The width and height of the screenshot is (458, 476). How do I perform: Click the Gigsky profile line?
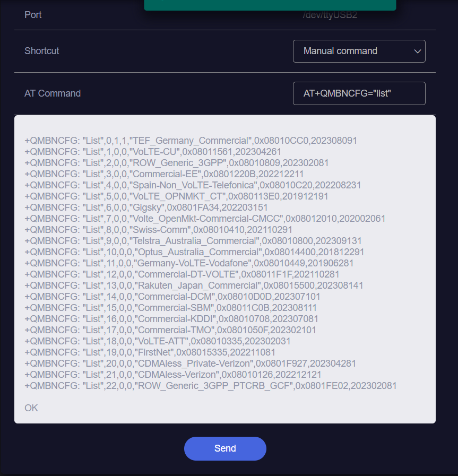(x=146, y=207)
